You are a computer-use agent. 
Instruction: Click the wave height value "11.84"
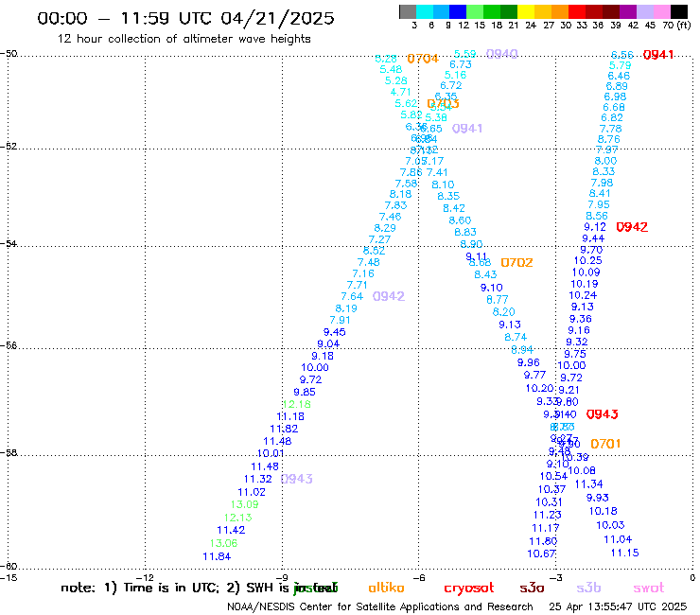[x=217, y=557]
